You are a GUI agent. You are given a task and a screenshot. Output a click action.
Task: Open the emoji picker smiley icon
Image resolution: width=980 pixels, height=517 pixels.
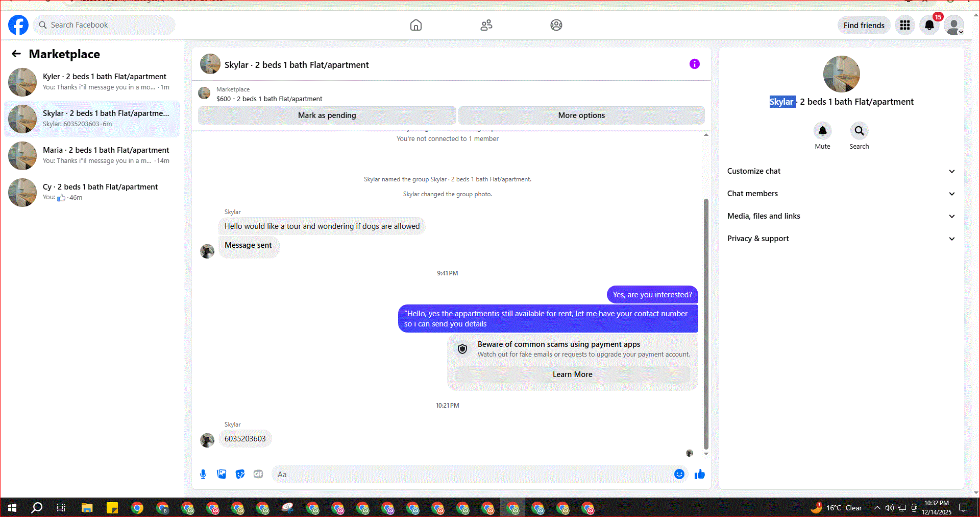(679, 474)
